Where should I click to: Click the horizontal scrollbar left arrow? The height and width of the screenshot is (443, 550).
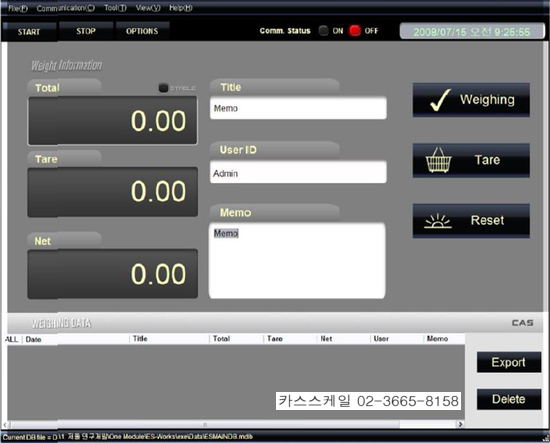click(x=5, y=424)
